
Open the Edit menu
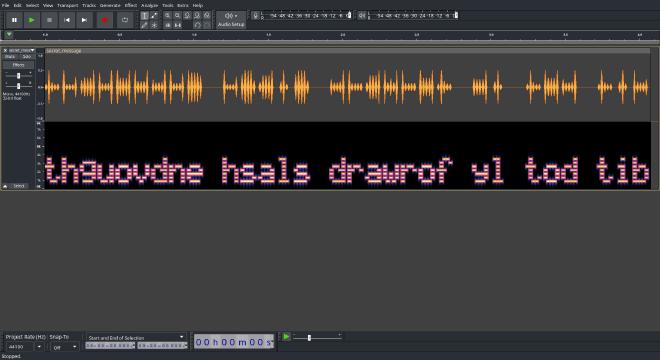tap(17, 5)
